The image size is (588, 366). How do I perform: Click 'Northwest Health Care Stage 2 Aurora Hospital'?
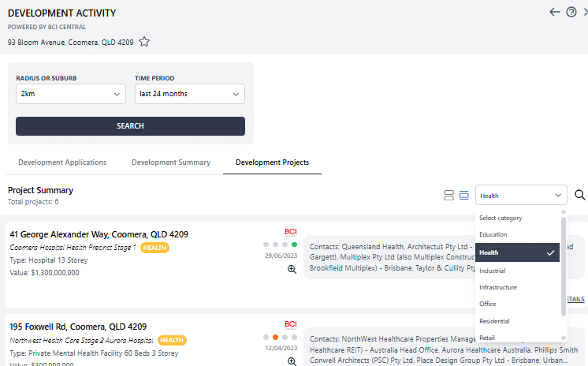click(x=81, y=341)
